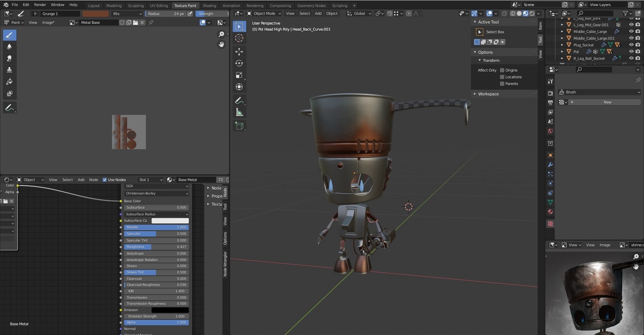Activate the Rotate tool in 3D viewport
This screenshot has height=335, width=644.
coord(239,63)
